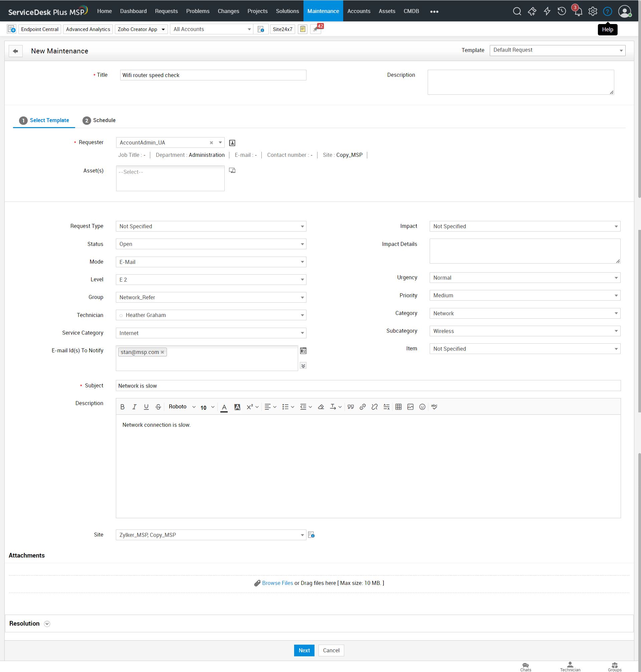Screen dimensions: 641x672
Task: Click the asset selector icon beside Asset(s)
Action: point(232,171)
